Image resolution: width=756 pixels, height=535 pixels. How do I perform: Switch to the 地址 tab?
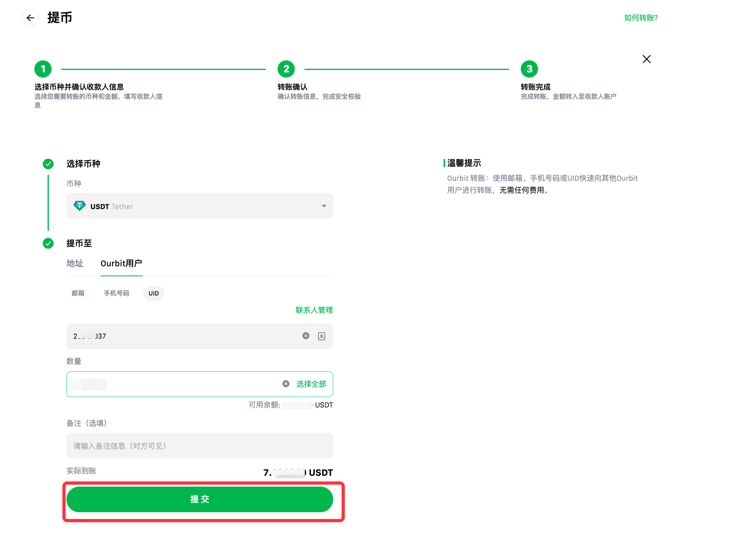pos(75,264)
